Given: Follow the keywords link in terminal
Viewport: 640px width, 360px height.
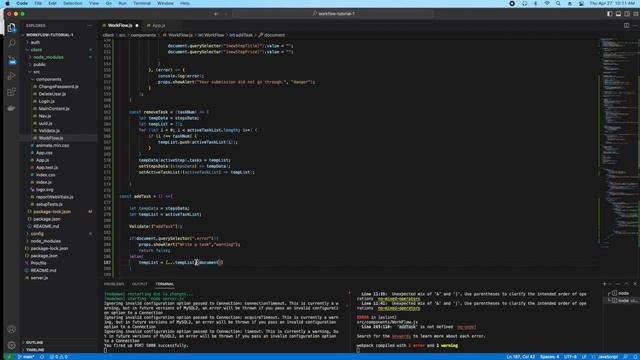Looking at the screenshot, I should coord(401,336).
